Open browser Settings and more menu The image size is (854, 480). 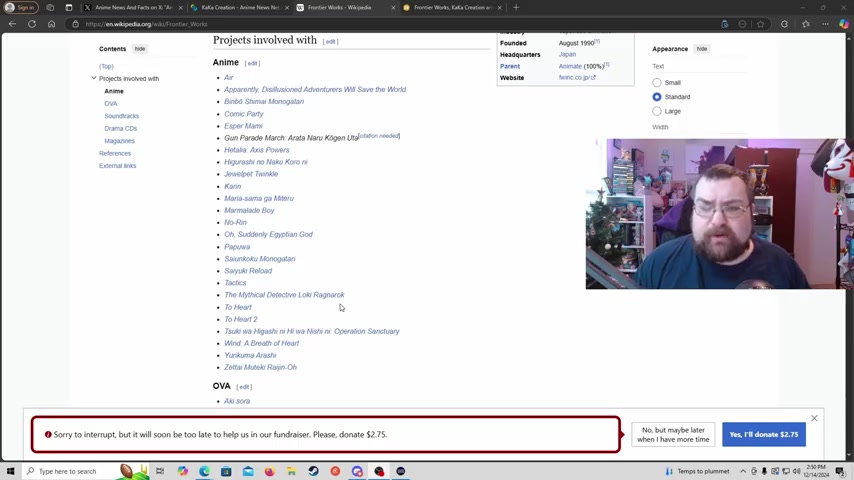[x=825, y=24]
